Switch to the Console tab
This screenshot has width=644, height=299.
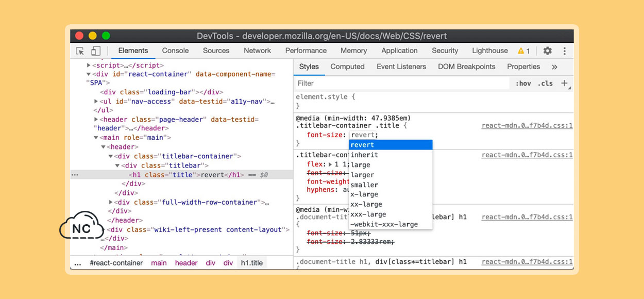[175, 51]
